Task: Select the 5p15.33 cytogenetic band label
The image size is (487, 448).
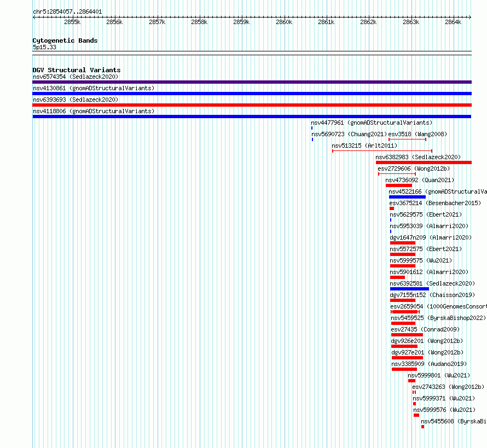Action: pos(44,47)
